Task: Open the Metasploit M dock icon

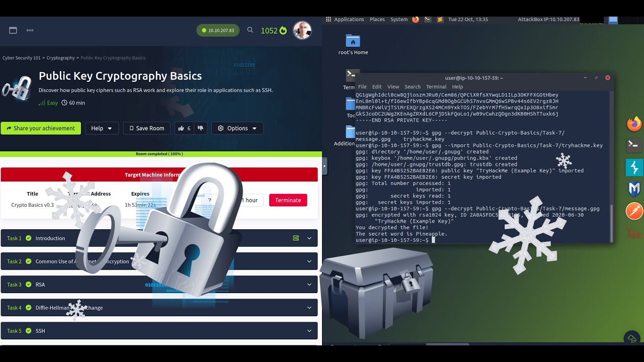Action: click(634, 189)
